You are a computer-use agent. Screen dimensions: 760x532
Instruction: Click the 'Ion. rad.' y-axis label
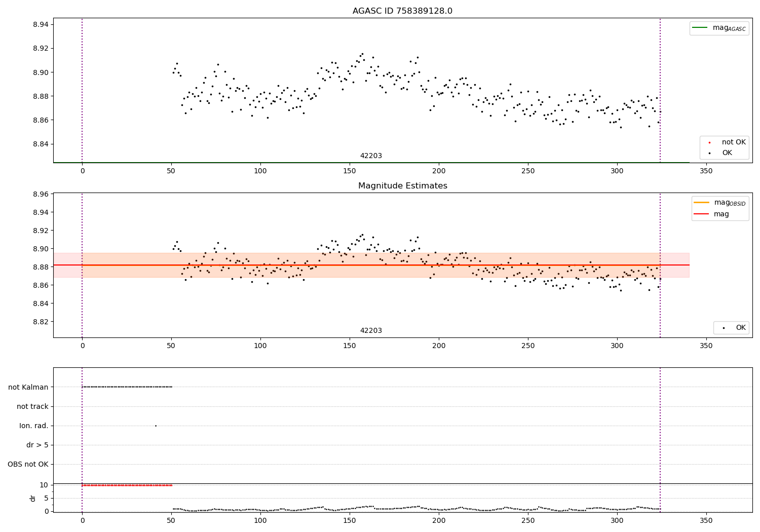pos(34,426)
